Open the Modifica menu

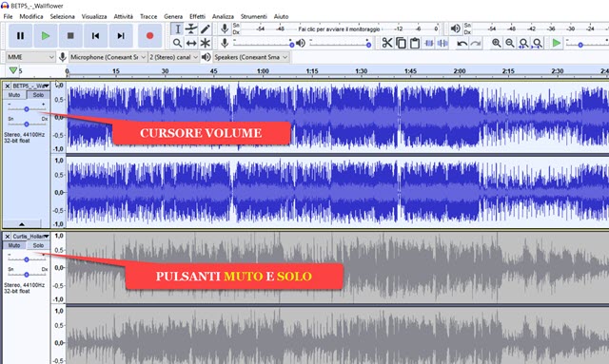pos(31,16)
